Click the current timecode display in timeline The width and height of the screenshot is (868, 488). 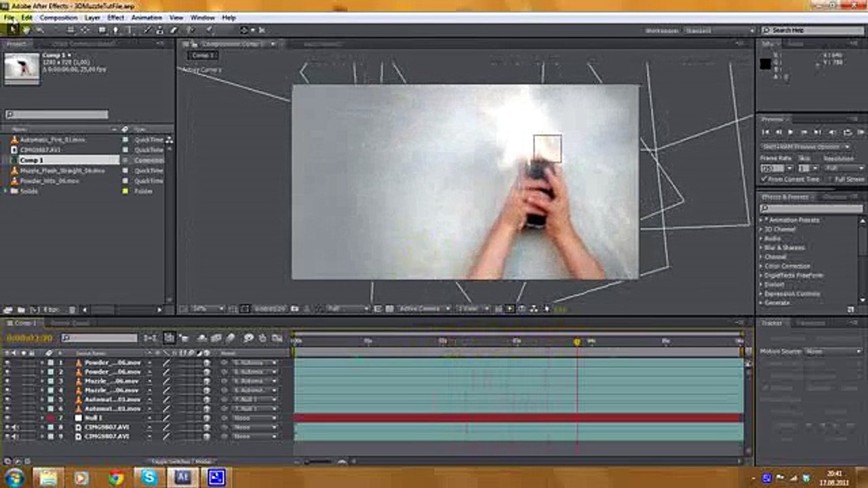pos(29,338)
